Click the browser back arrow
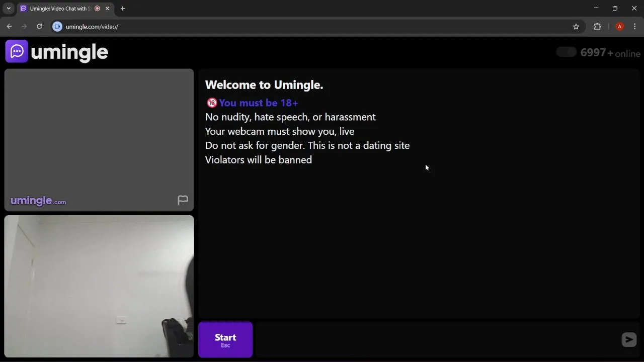 tap(9, 27)
